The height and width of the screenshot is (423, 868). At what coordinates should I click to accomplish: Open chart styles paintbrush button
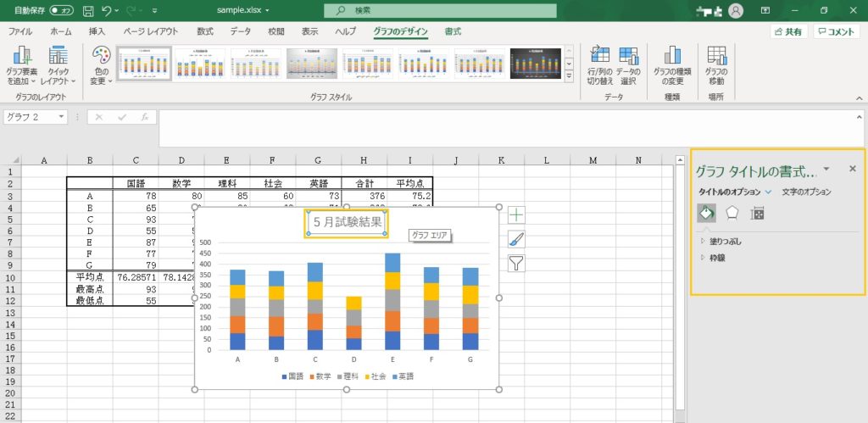515,239
